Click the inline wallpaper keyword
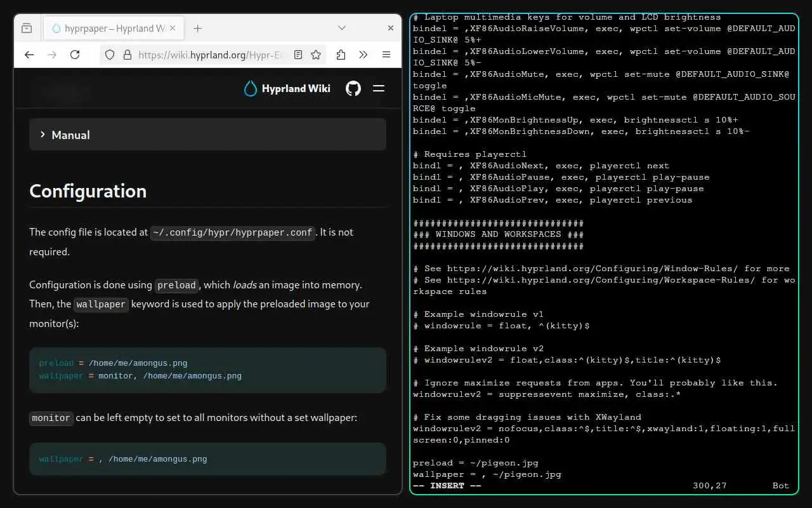Screen dimensions: 812x508 (x=101, y=304)
